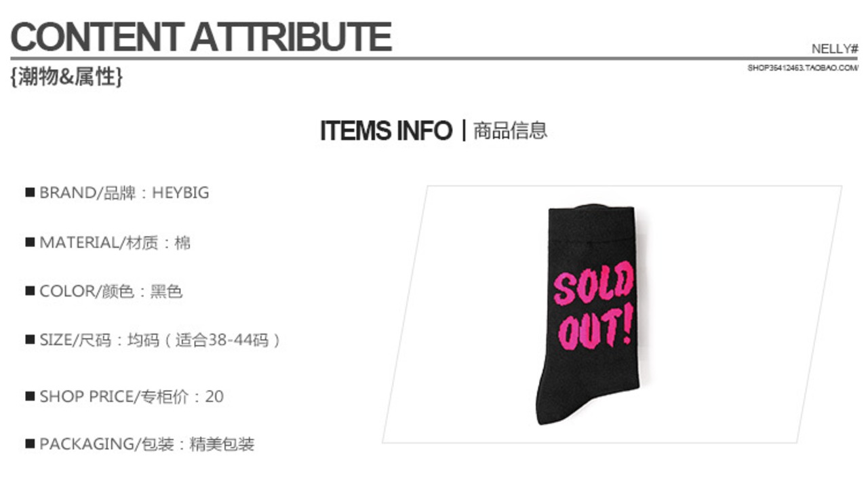
Task: Select the HEYBIG brand name text
Action: point(180,193)
